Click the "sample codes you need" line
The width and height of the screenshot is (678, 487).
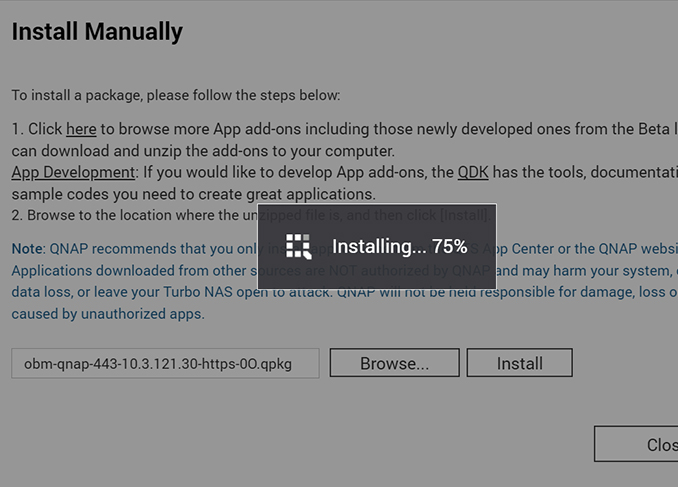point(193,194)
